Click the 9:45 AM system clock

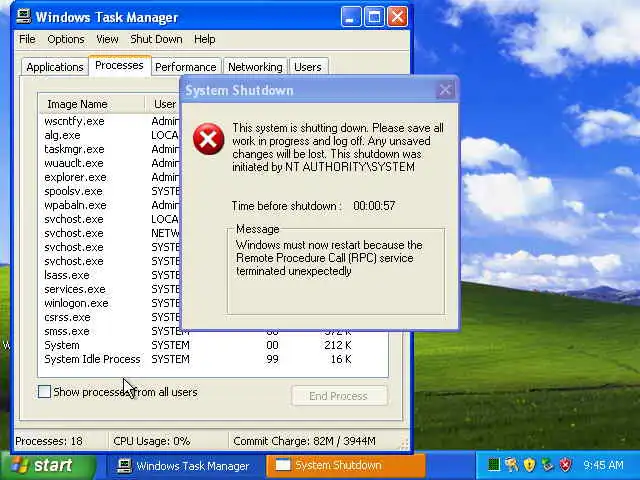[x=603, y=465]
